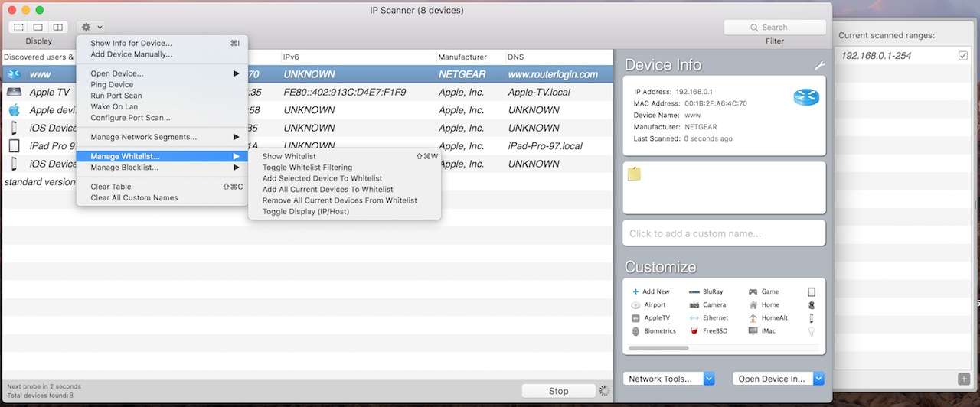
Task: Select the split-pane display layout button
Action: [58, 28]
